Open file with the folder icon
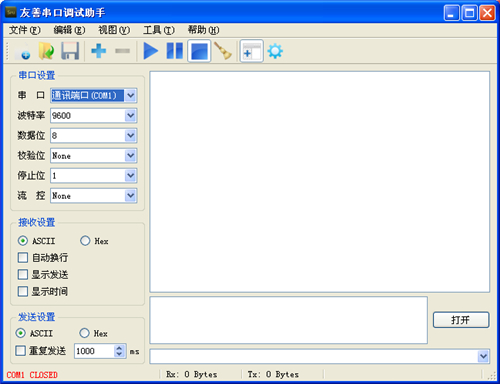The width and height of the screenshot is (500, 384). tap(46, 51)
